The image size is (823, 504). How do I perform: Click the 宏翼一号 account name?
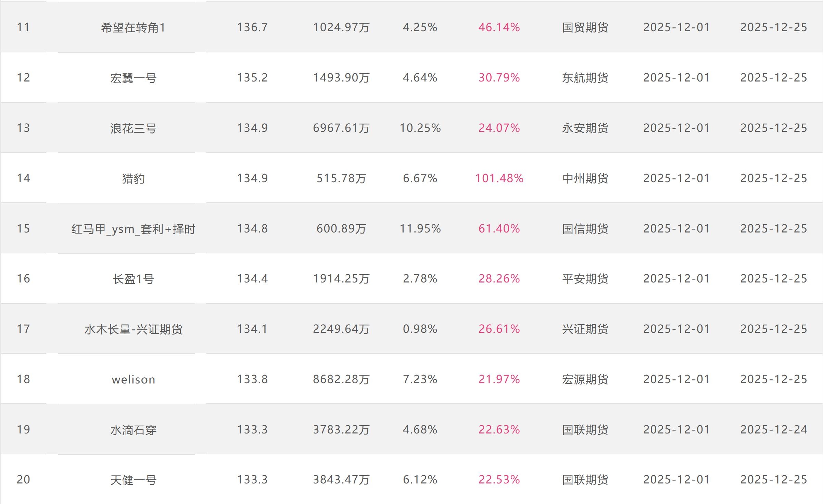point(133,78)
